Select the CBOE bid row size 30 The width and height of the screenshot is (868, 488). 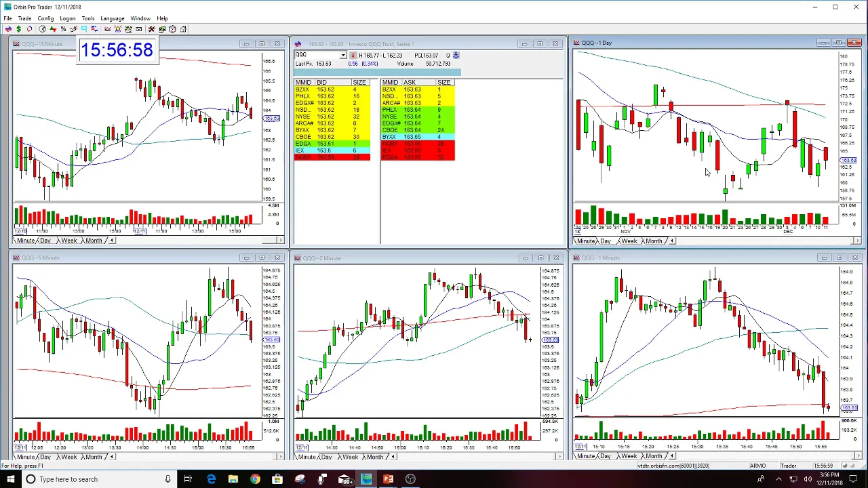click(x=332, y=137)
